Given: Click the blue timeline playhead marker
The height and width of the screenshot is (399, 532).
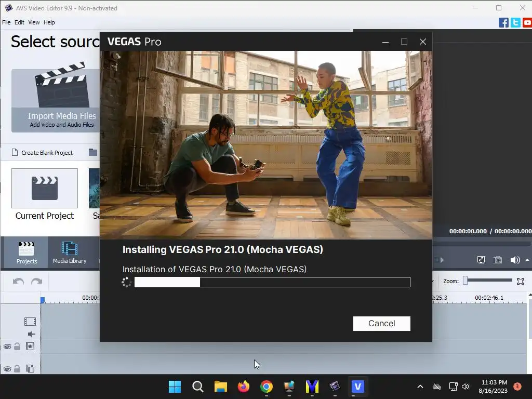Looking at the screenshot, I should click(x=43, y=300).
